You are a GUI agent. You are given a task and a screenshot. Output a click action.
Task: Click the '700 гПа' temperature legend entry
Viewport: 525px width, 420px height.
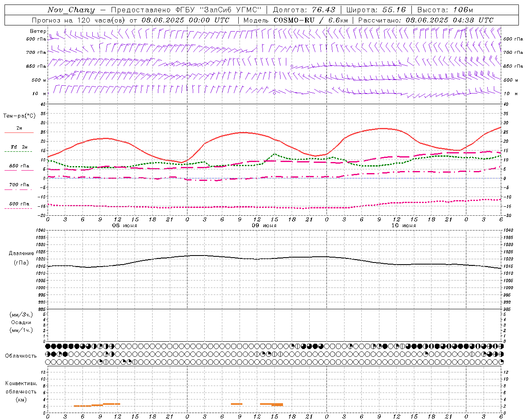tap(19, 185)
